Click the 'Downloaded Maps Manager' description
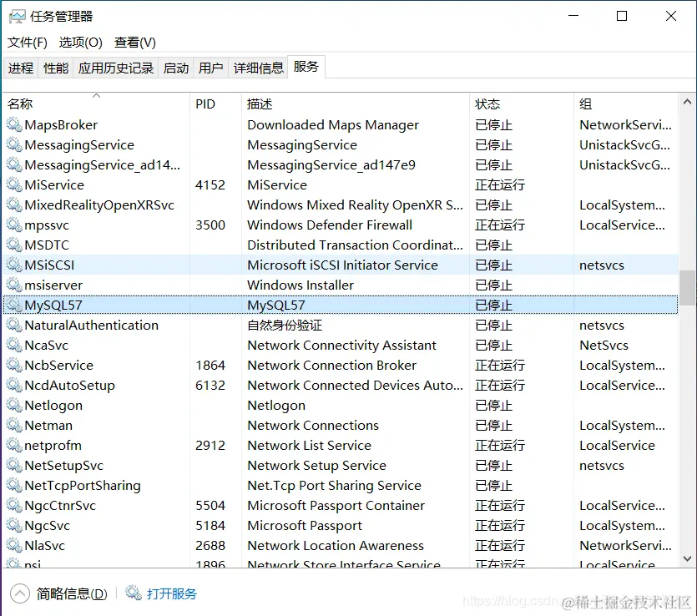This screenshot has width=697, height=616. pos(333,125)
